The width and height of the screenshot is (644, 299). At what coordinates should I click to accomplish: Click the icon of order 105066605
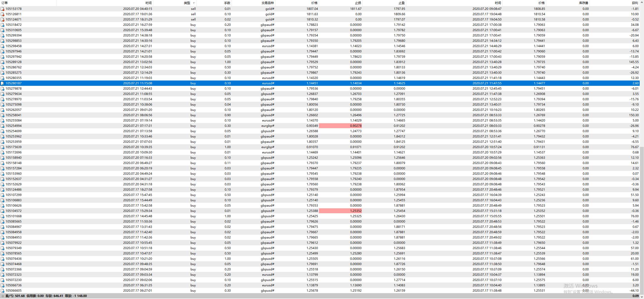click(x=3, y=291)
